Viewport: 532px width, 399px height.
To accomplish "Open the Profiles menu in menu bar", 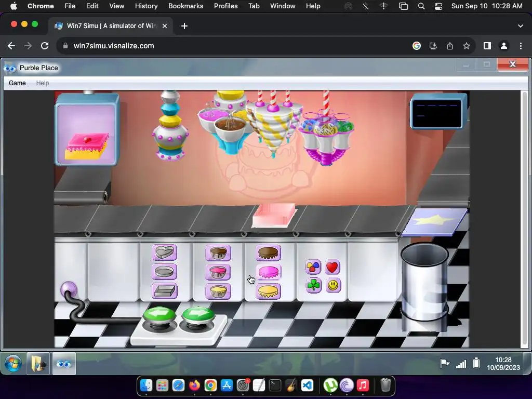I will [x=225, y=6].
